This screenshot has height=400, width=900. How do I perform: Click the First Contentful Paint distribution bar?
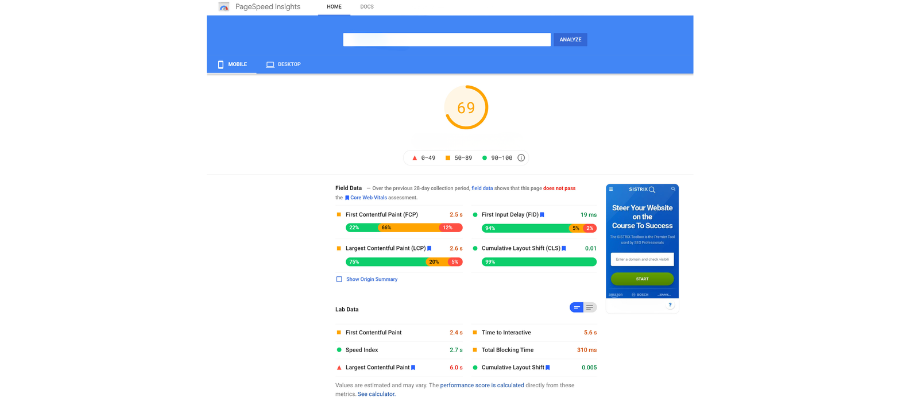(404, 228)
